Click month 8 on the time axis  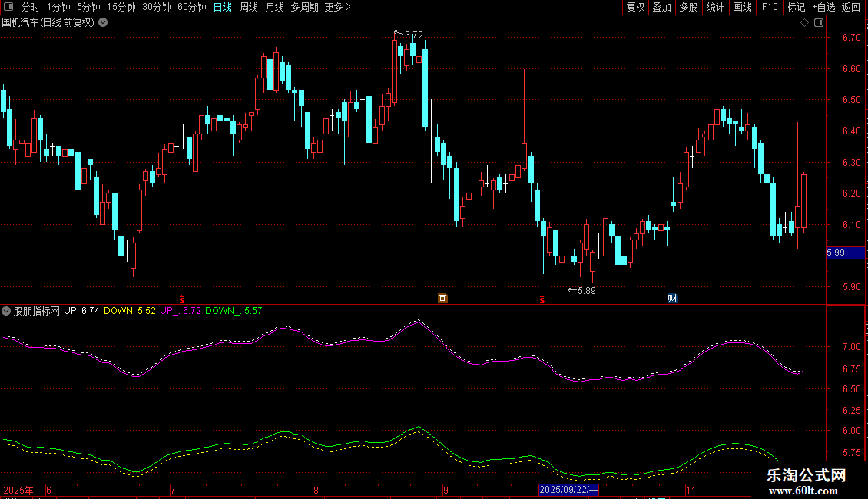pos(316,490)
